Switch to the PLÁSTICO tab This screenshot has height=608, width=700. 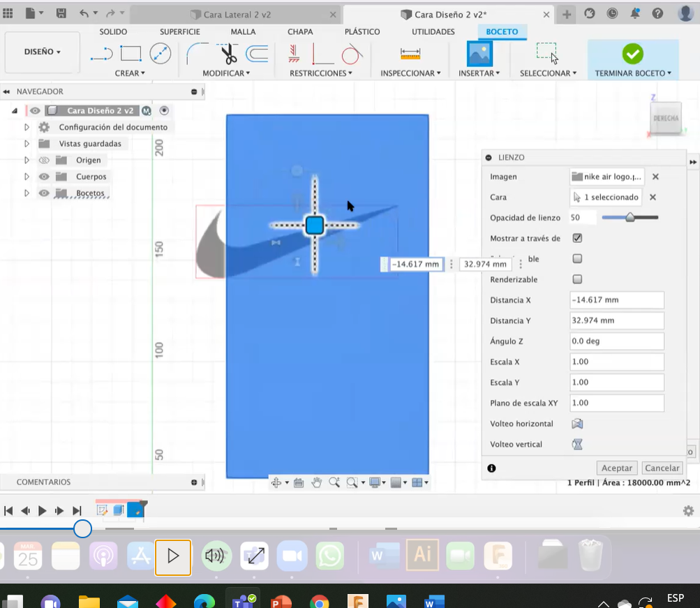pyautogui.click(x=362, y=31)
